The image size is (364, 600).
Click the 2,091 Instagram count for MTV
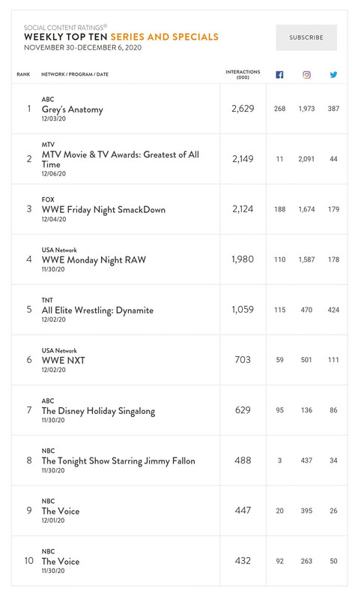(306, 159)
